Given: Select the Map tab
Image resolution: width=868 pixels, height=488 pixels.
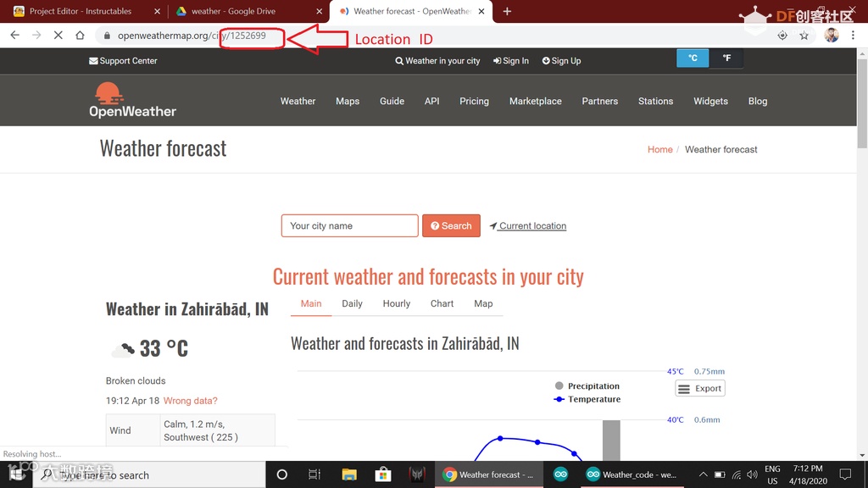Looking at the screenshot, I should pos(483,304).
